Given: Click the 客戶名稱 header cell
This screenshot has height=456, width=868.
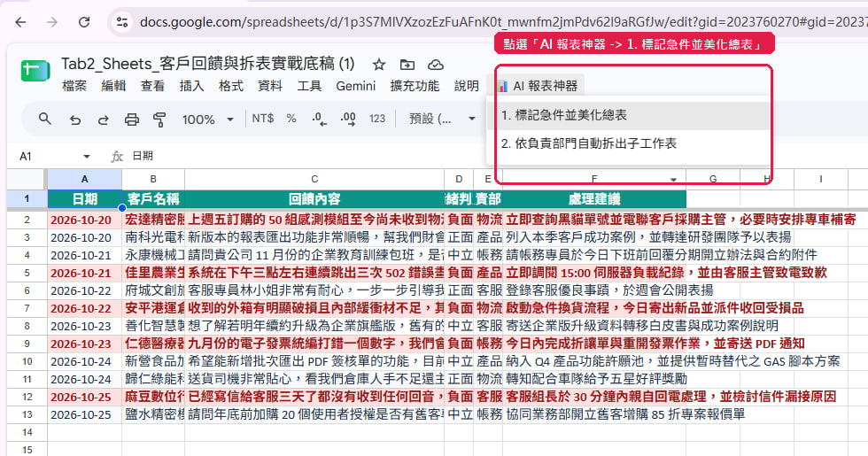Looking at the screenshot, I should [x=153, y=199].
